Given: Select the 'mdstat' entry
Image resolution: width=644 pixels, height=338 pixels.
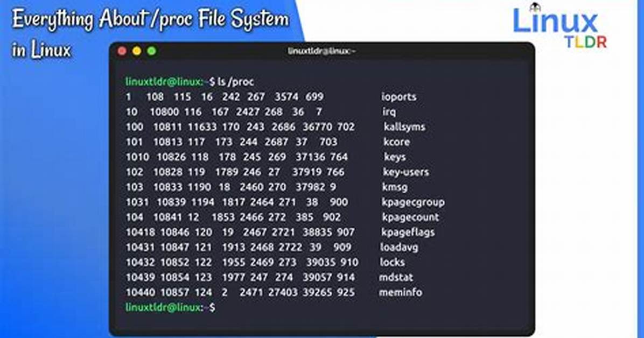Looking at the screenshot, I should (396, 277).
